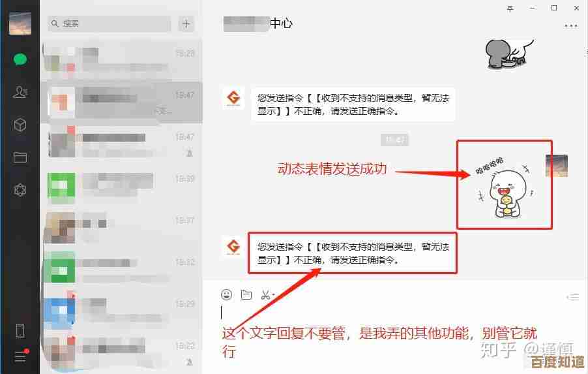Click the send file folder icon
This screenshot has width=588, height=374.
246,295
